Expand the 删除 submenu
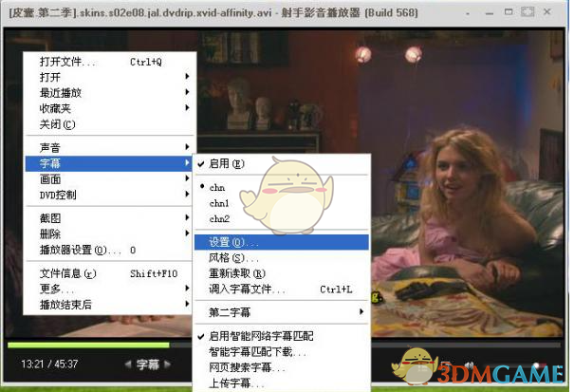Screen dimensions: 574x392 click(109, 234)
